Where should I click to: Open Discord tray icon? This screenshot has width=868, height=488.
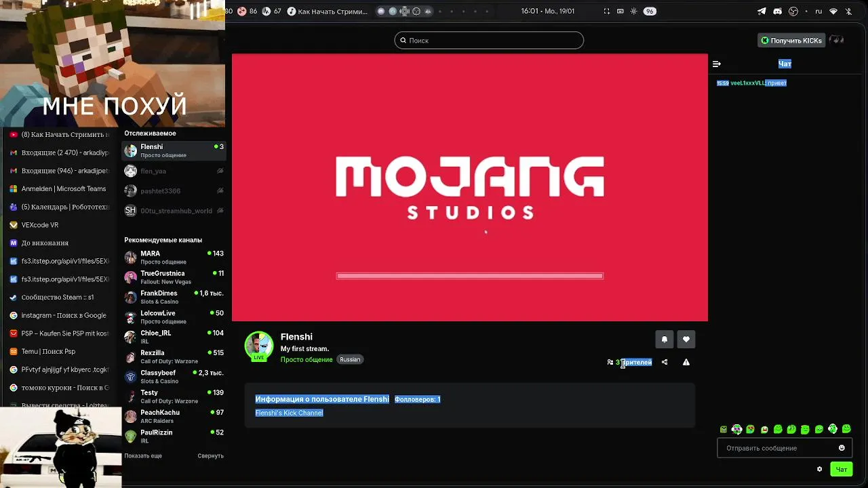point(777,12)
